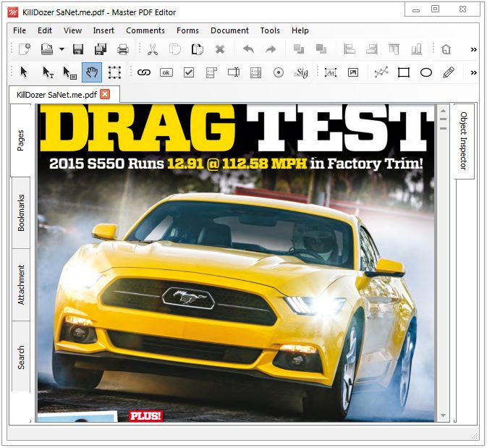This screenshot has width=487, height=448.
Task: Click the Send to Back icon
Action: tap(321, 49)
